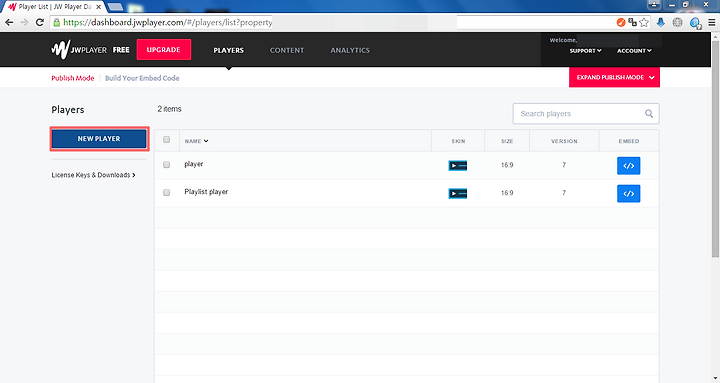The height and width of the screenshot is (383, 720).
Task: Click the UPGRADE button
Action: pos(163,50)
